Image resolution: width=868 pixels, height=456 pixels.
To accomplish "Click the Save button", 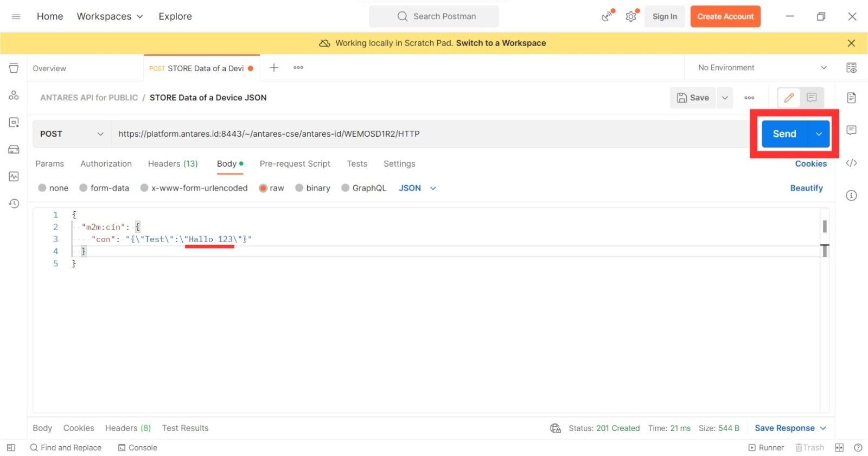I will click(693, 98).
